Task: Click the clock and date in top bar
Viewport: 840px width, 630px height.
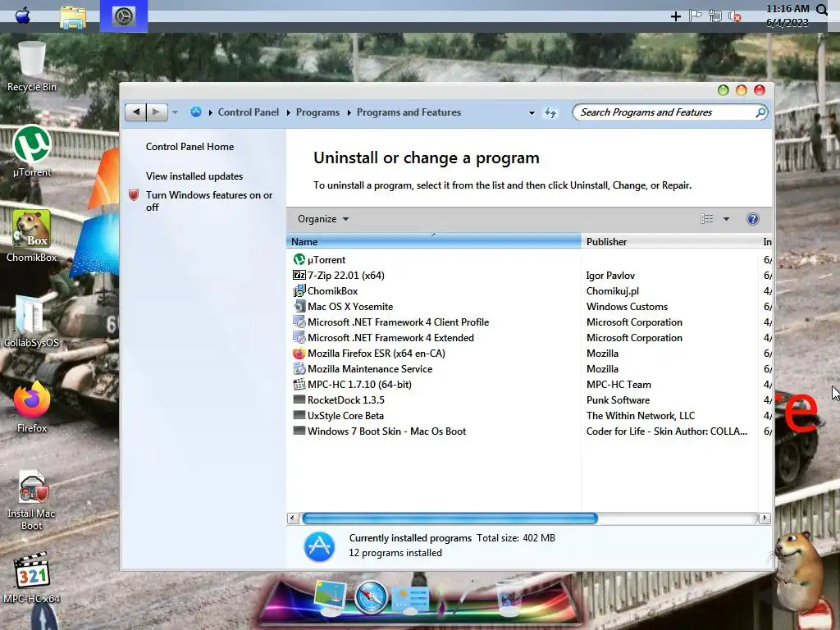Action: point(787,16)
